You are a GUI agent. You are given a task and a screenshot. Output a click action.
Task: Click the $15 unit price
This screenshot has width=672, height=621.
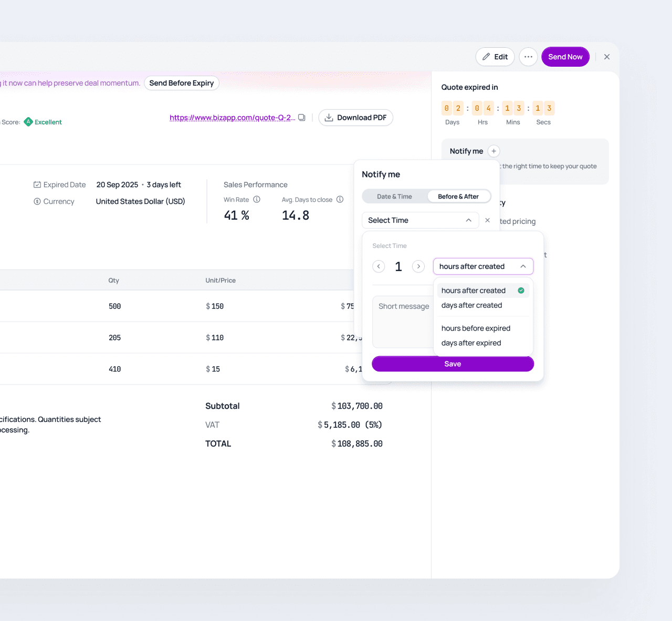pyautogui.click(x=213, y=369)
